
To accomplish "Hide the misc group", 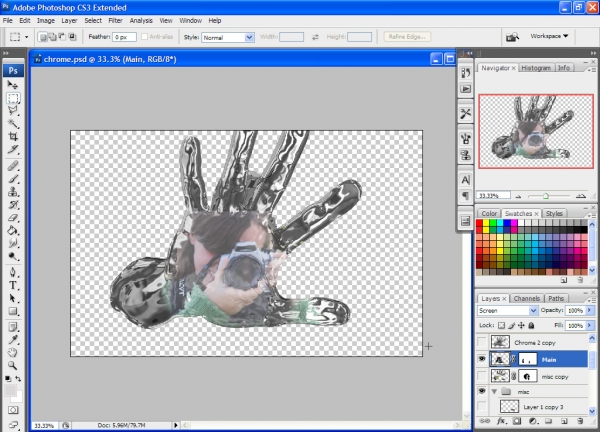I will (482, 391).
